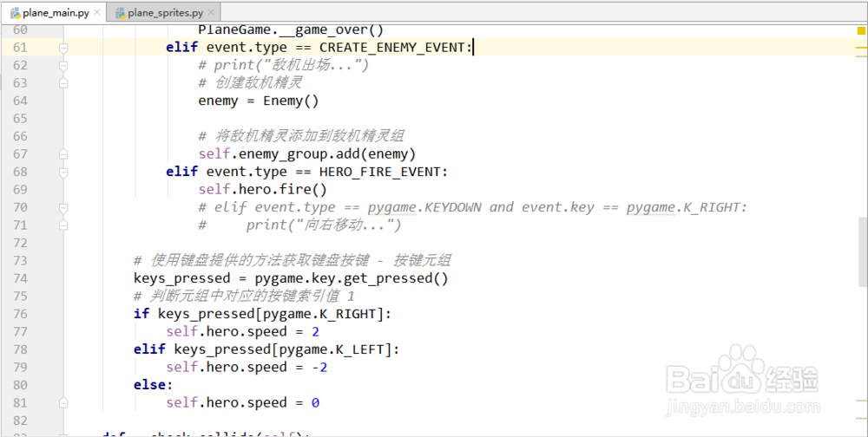
Task: Click the Python file icon on plane_main.py tab
Action: tap(16, 13)
